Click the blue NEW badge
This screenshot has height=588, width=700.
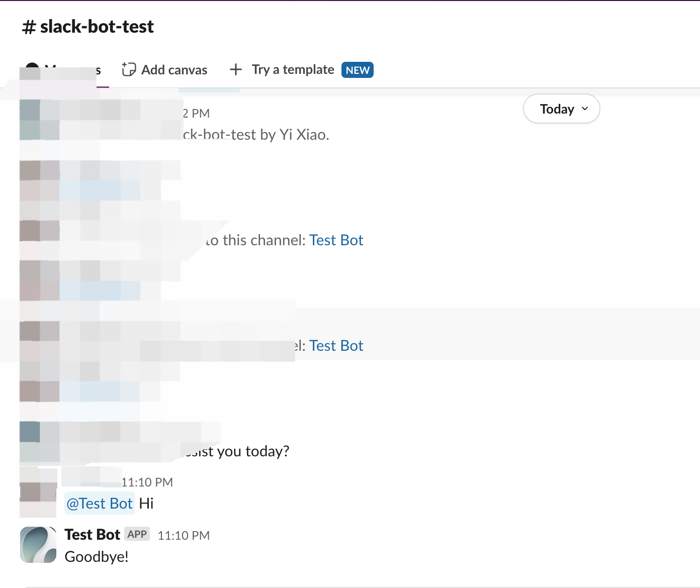click(357, 70)
